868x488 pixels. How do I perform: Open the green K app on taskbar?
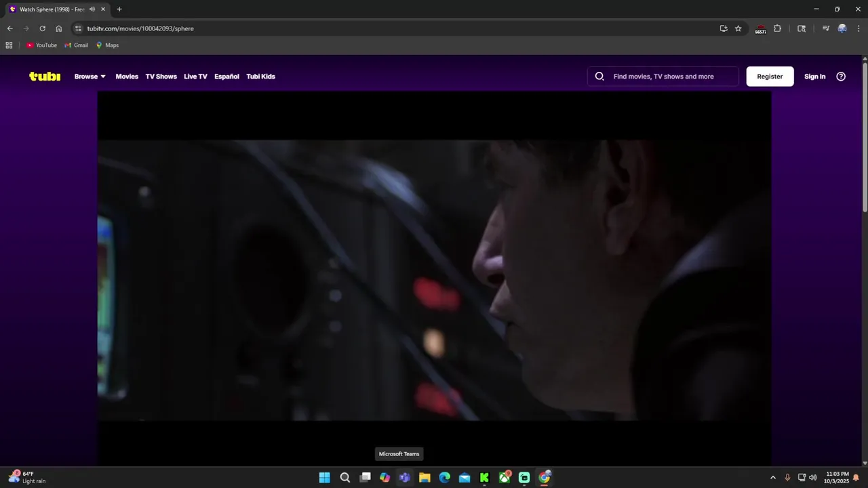pyautogui.click(x=484, y=478)
